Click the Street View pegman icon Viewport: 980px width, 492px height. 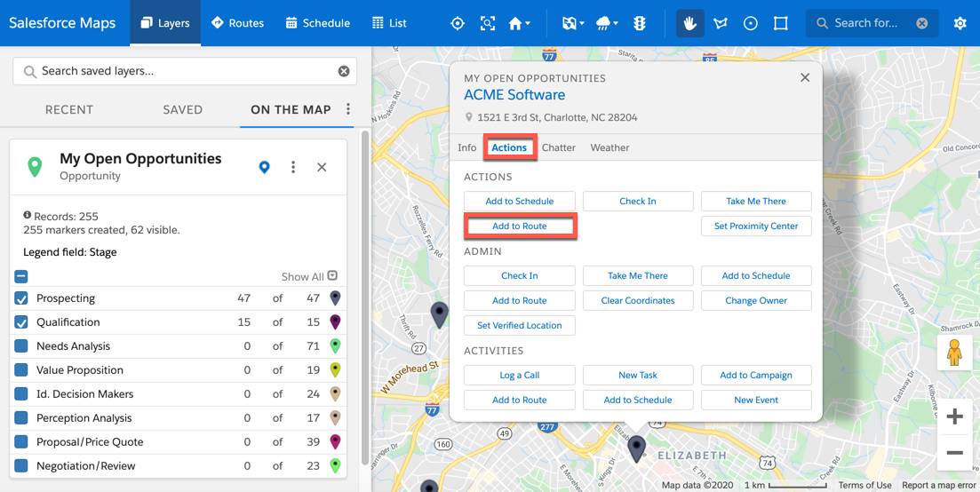[x=954, y=353]
